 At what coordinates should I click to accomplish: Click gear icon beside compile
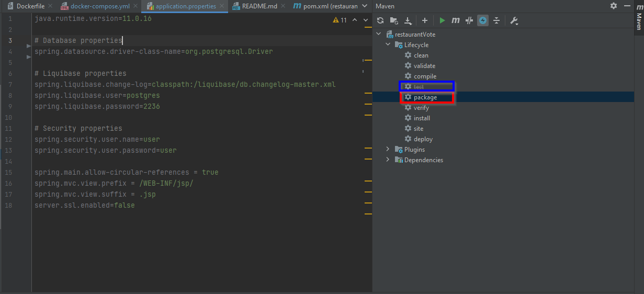(408, 76)
